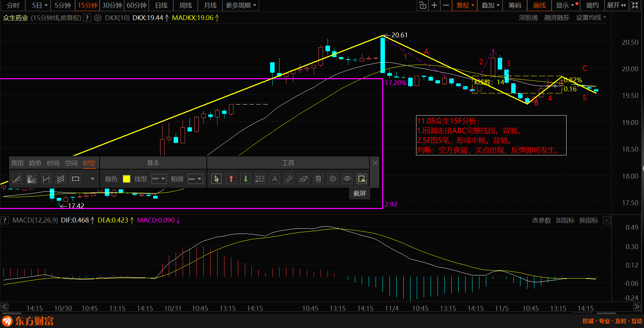Zoom in chart with plus icon
Screen dimensions: 644x328
coord(434,5)
